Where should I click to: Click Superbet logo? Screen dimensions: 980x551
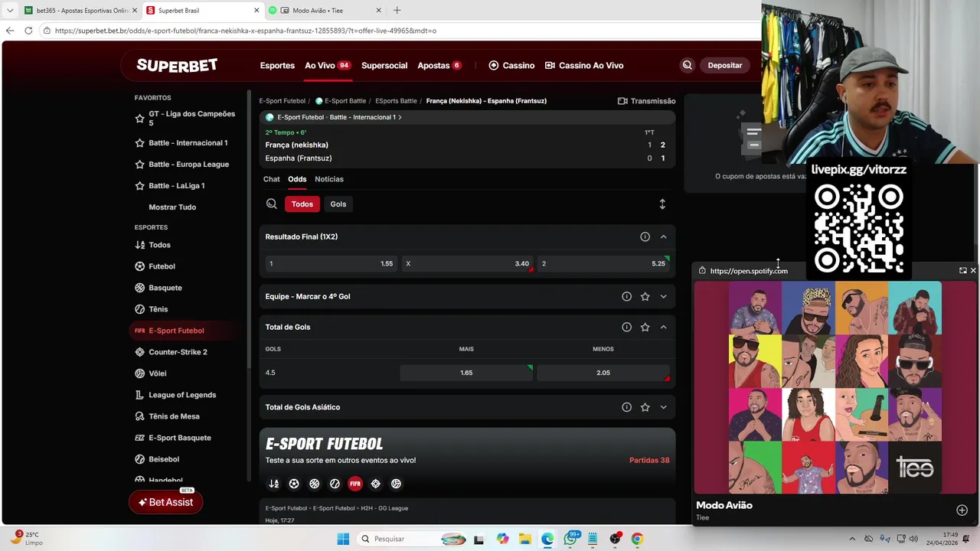click(177, 65)
